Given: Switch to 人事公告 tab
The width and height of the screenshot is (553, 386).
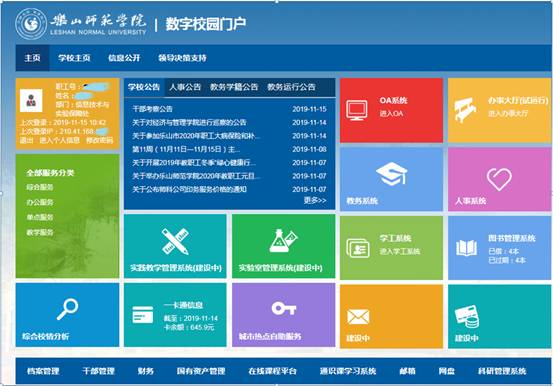Looking at the screenshot, I should click(x=185, y=87).
